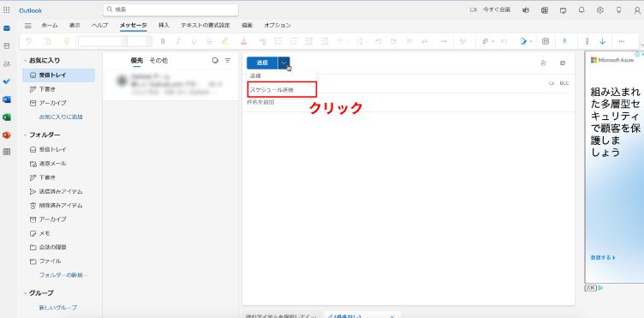Open the 挿入 ribbon tab

(164, 26)
